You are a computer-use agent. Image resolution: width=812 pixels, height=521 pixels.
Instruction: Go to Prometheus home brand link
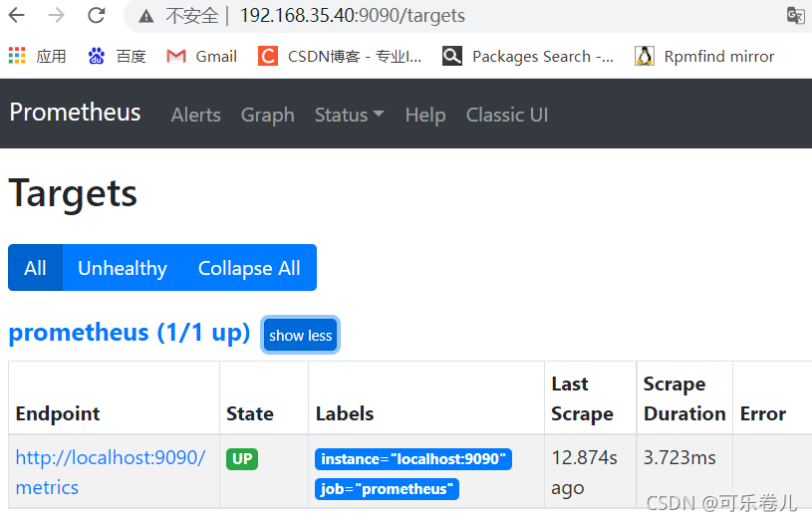pos(75,113)
